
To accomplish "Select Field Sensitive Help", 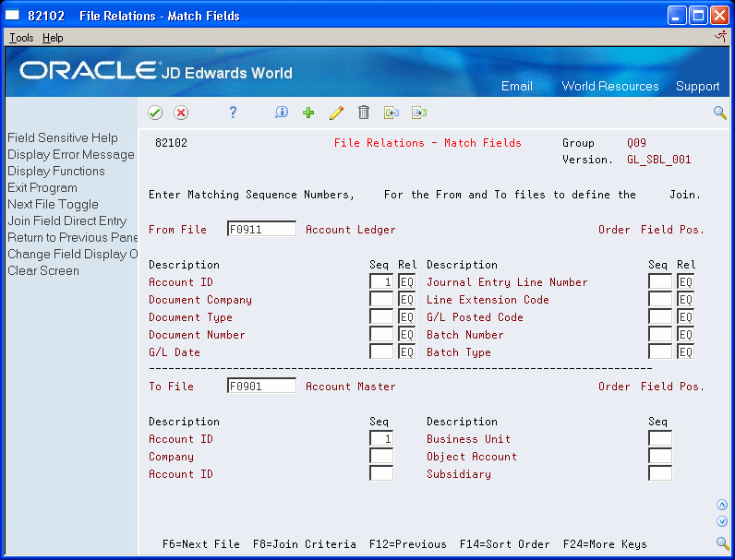I will [63, 137].
